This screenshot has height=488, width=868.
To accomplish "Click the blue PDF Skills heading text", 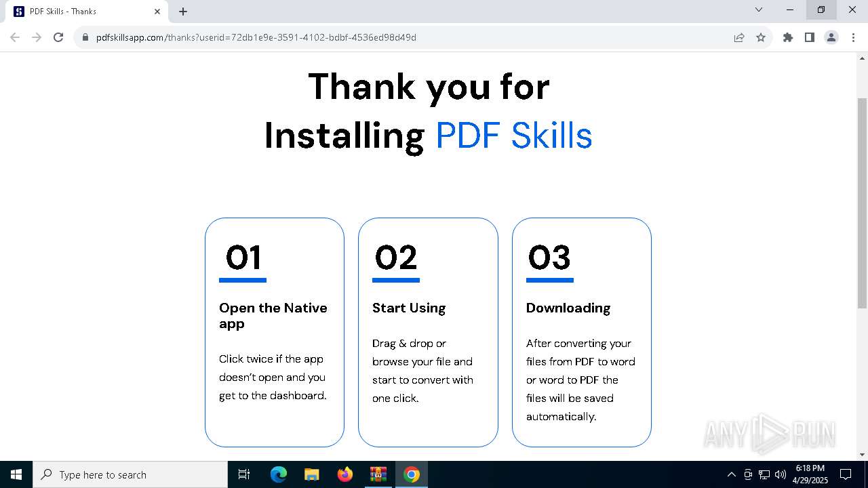I will [x=514, y=136].
